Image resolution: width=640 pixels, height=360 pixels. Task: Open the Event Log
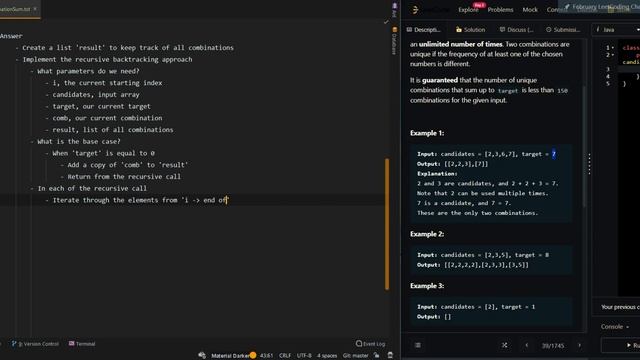[370, 344]
